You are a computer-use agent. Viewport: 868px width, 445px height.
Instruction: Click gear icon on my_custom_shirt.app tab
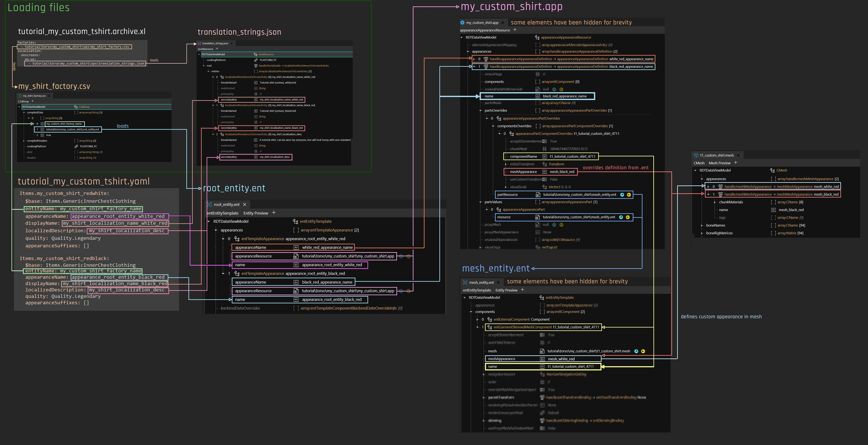coord(462,23)
